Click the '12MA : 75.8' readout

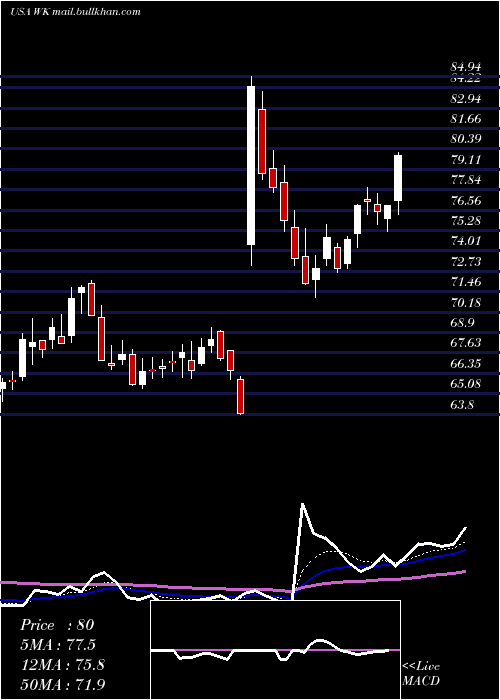tap(62, 665)
